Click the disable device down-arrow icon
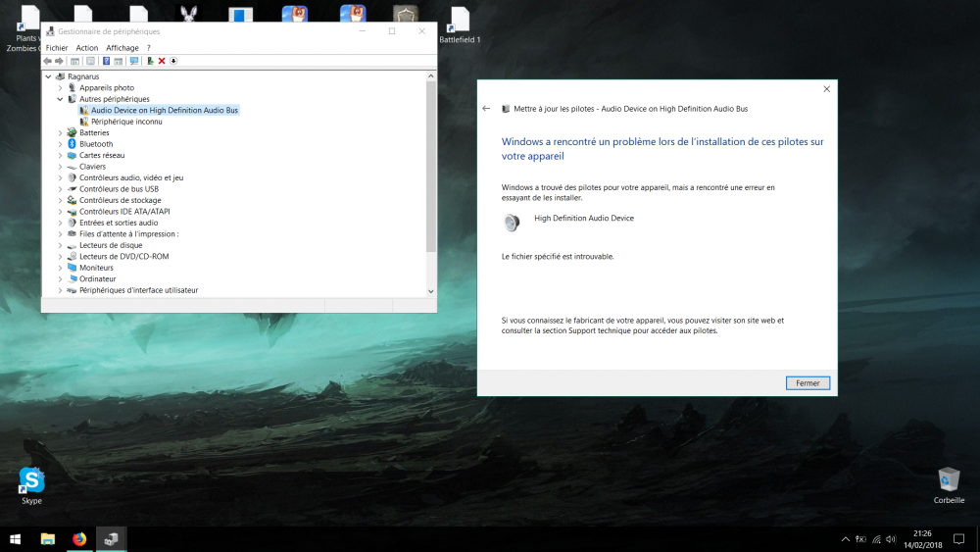The width and height of the screenshot is (980, 552). click(x=173, y=61)
